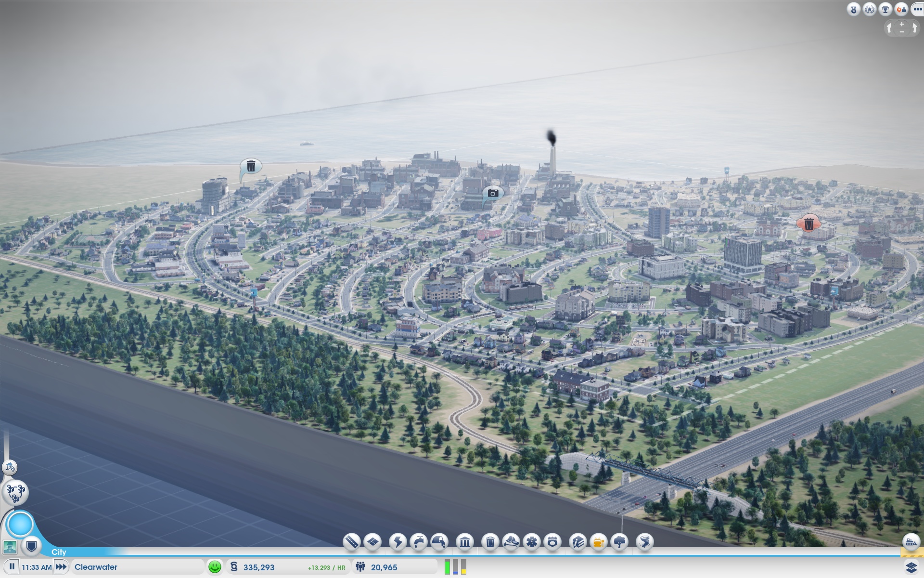Click the green residential demand bar
The width and height of the screenshot is (924, 578).
(x=447, y=567)
